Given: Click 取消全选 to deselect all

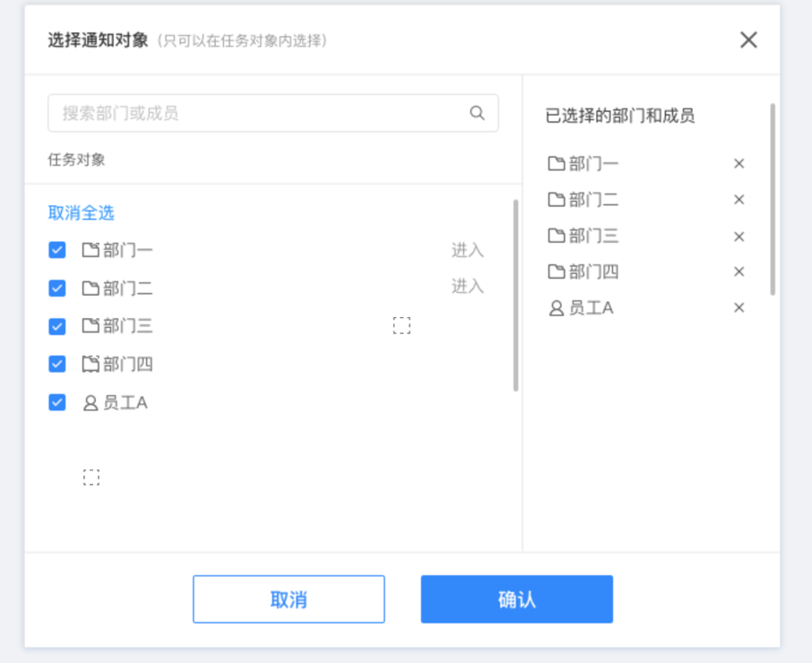Looking at the screenshot, I should 82,212.
